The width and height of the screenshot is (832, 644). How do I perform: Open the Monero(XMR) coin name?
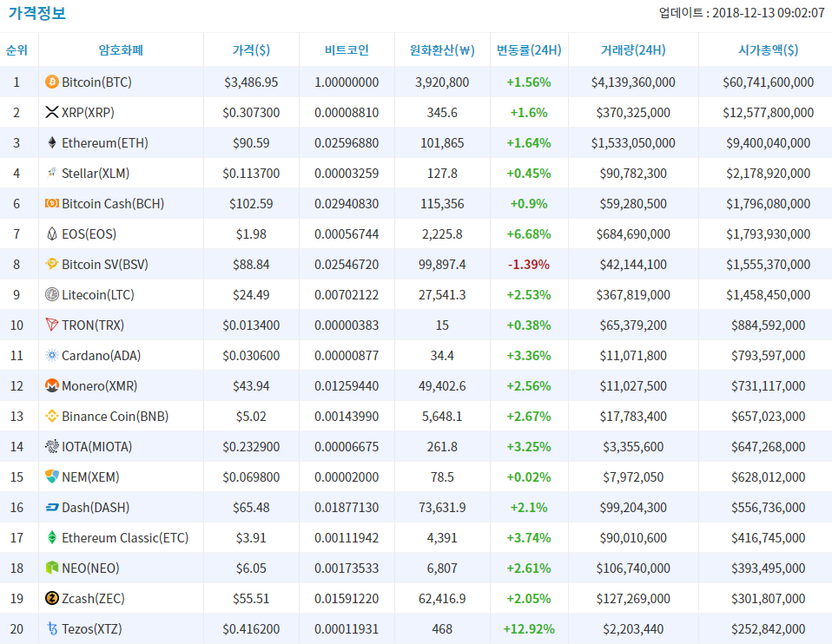tap(100, 385)
